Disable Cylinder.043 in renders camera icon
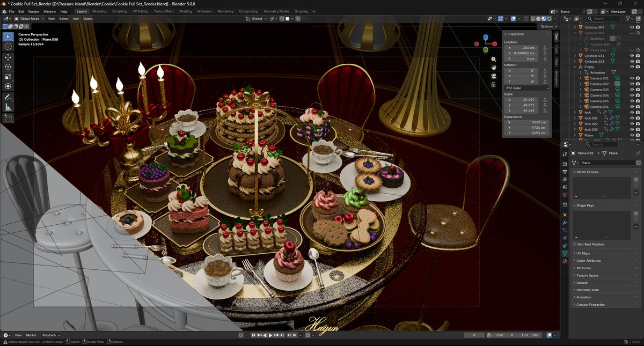Screen dimensions: 644x346 point(638,61)
